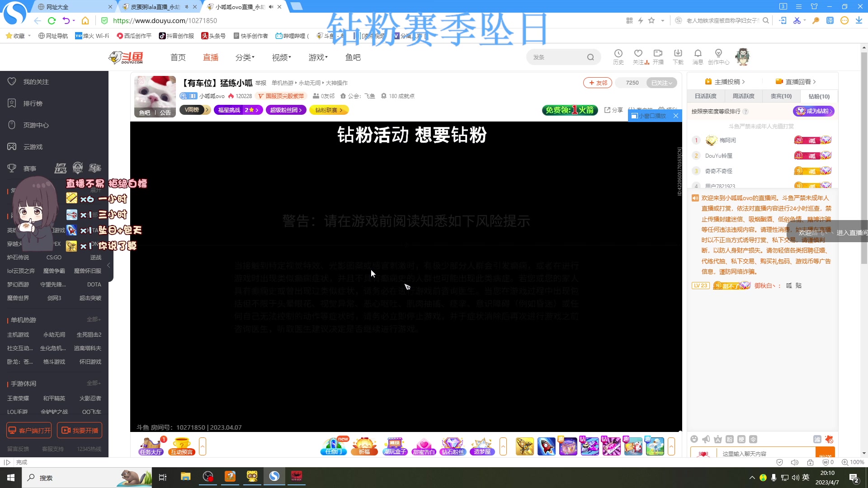
Task: Click the 梗 meme danmu icon
Action: point(741,439)
